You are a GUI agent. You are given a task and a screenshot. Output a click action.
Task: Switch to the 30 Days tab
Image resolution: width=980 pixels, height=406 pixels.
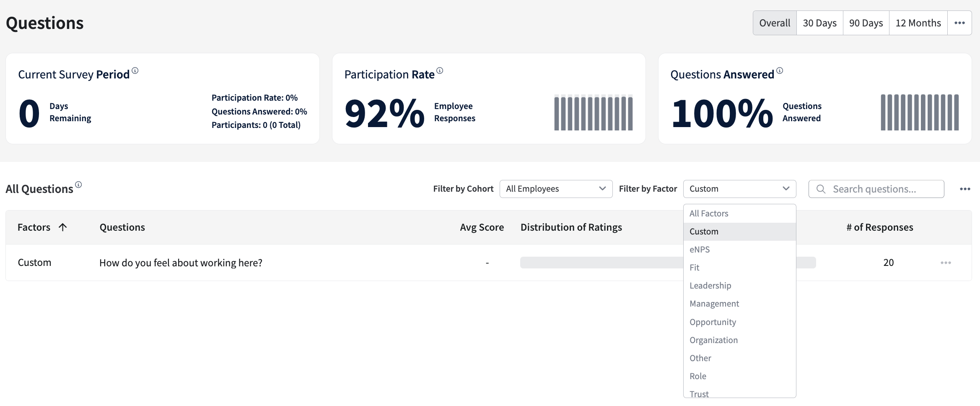(819, 23)
